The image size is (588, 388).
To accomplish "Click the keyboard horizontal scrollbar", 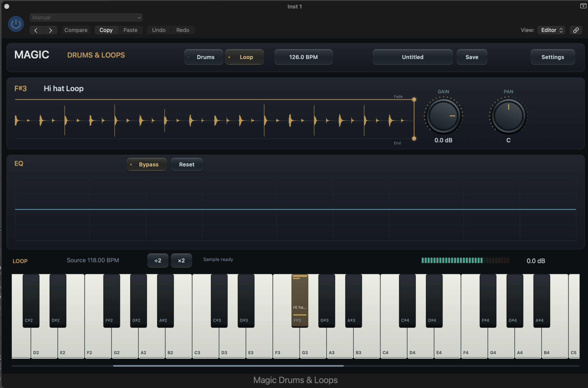I will (x=228, y=366).
